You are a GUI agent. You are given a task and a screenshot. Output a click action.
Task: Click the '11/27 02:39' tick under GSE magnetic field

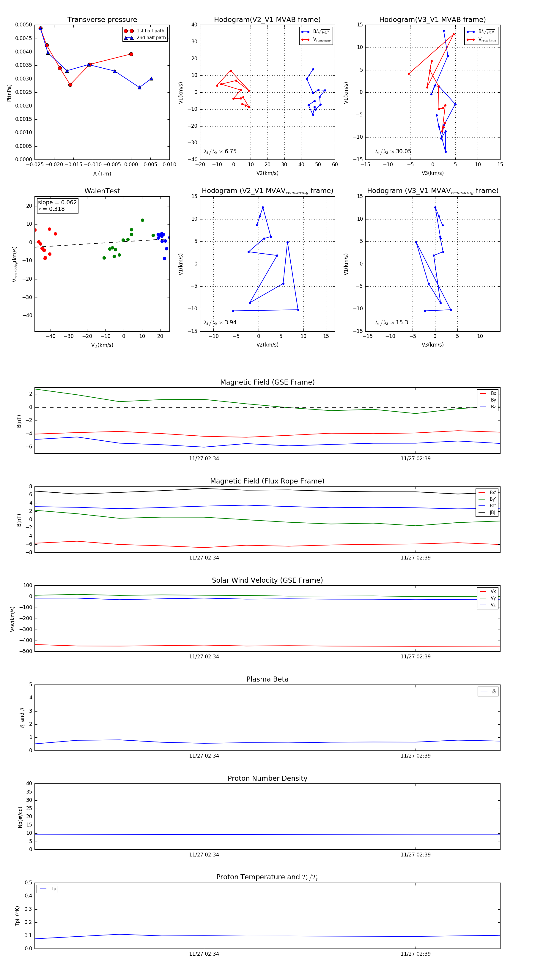[416, 459]
